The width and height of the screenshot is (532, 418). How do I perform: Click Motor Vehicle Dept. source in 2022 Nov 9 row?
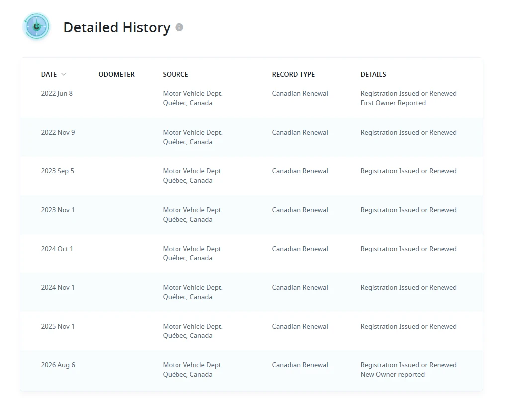(193, 132)
